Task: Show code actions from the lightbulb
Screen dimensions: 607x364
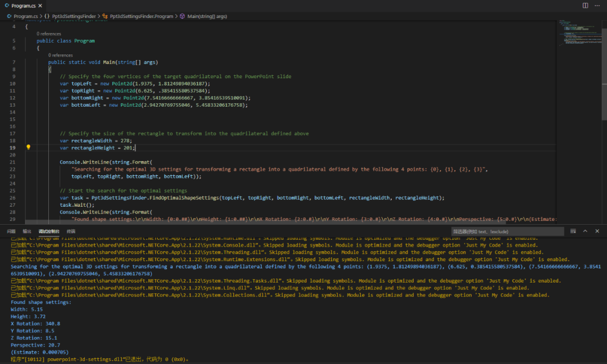Action: coord(28,147)
